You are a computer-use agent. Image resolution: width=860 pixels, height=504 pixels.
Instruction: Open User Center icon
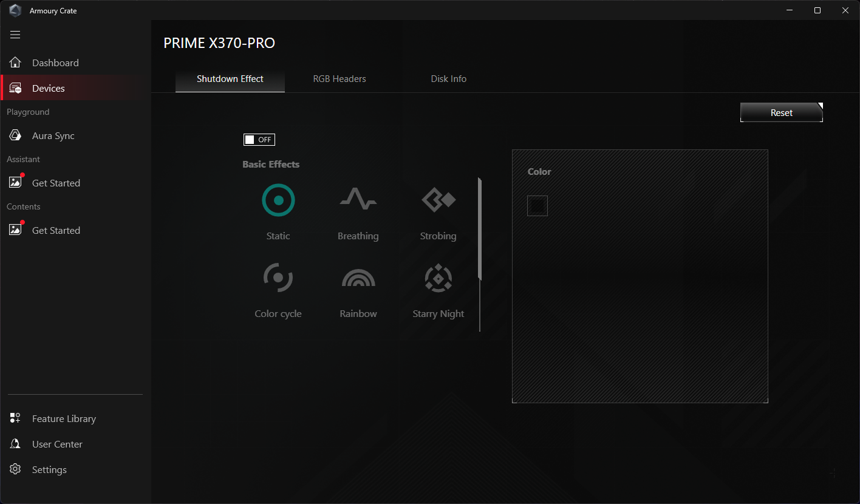click(x=16, y=444)
